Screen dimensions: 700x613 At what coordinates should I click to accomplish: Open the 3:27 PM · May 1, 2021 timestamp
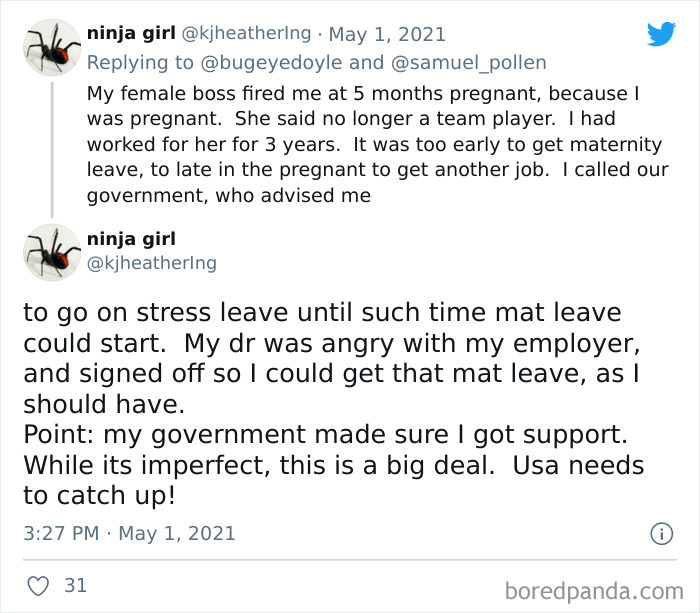coord(129,534)
